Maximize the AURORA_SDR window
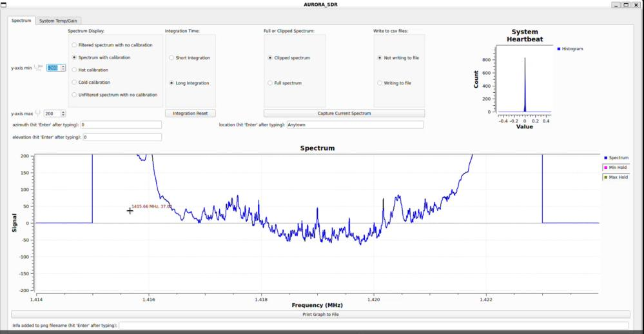Viewport: 644px width, 334px height. pyautogui.click(x=626, y=5)
